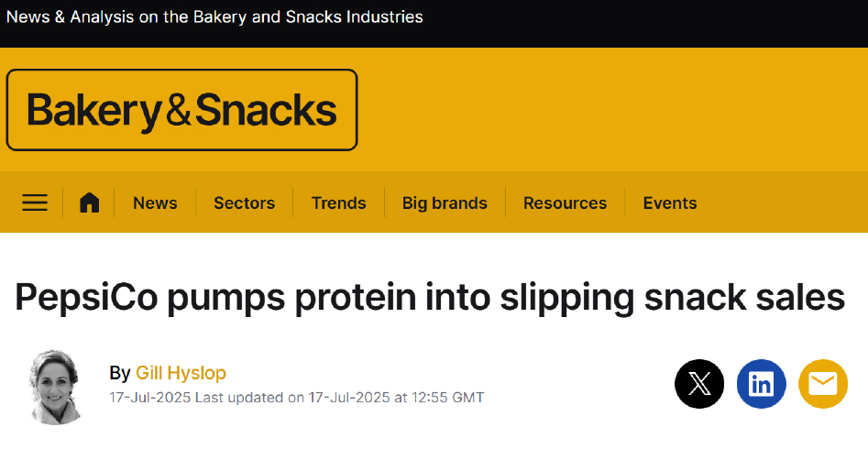Click the author's portrait photo
Viewport: 868px width, 449px height.
(x=55, y=387)
